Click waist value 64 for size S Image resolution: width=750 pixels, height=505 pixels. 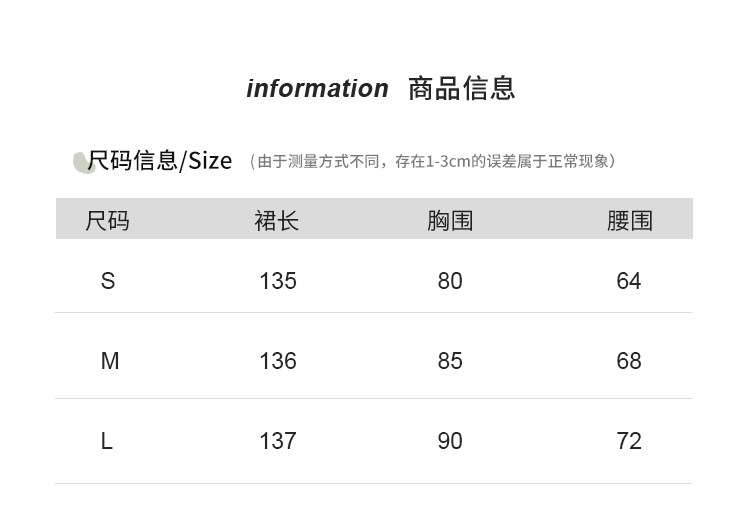pyautogui.click(x=629, y=282)
